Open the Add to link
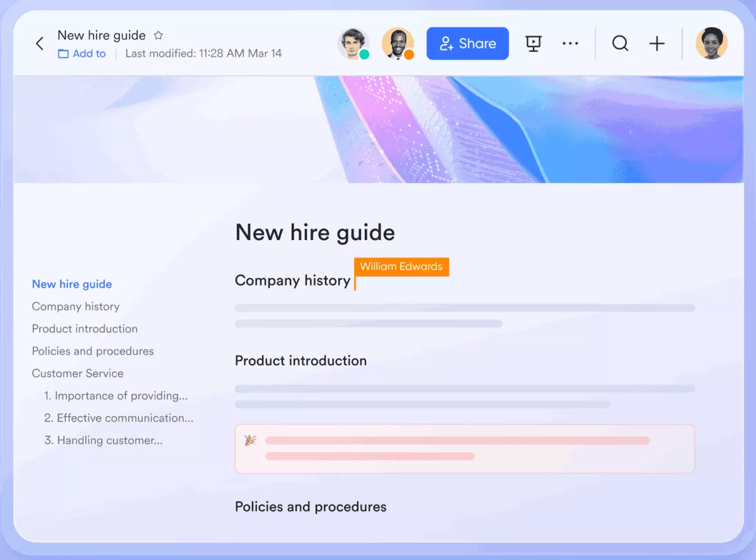 click(x=88, y=54)
